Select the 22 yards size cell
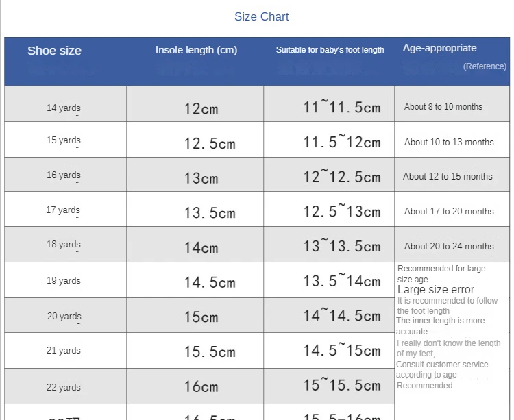This screenshot has width=514, height=420. (64, 387)
